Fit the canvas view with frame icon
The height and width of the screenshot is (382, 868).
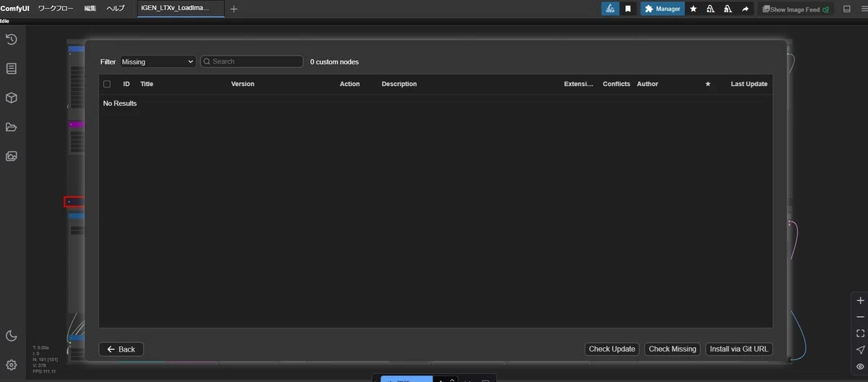(x=860, y=334)
